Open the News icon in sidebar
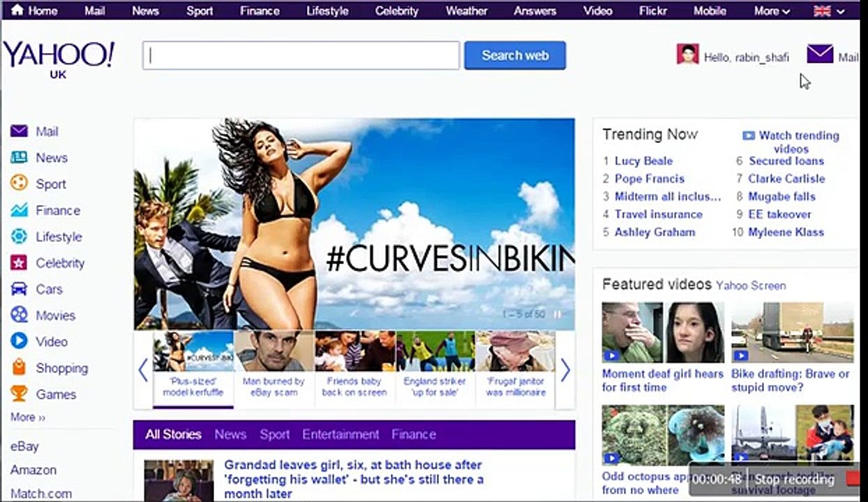Viewport: 868px width, 502px height. click(x=19, y=158)
